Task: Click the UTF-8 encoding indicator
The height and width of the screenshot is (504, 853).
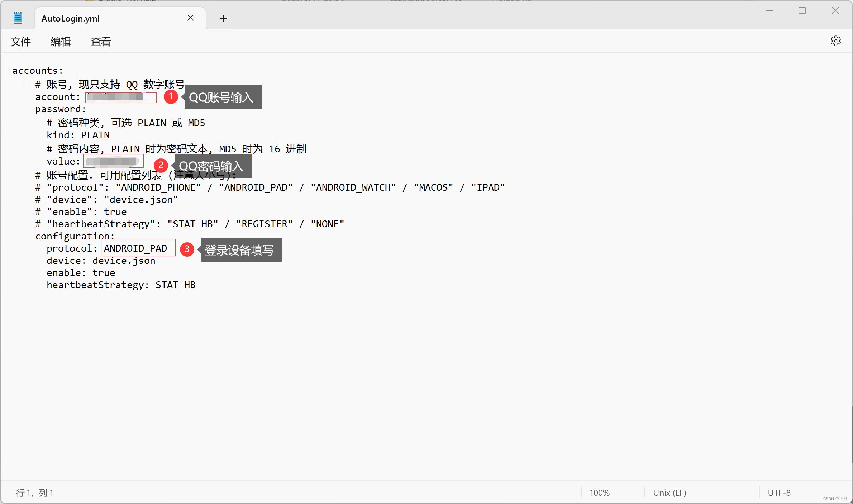Action: (x=779, y=493)
